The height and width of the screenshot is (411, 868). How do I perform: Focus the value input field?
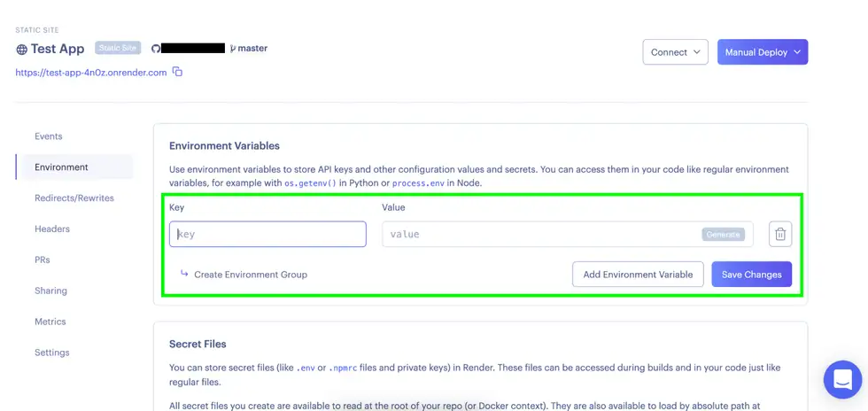(568, 234)
